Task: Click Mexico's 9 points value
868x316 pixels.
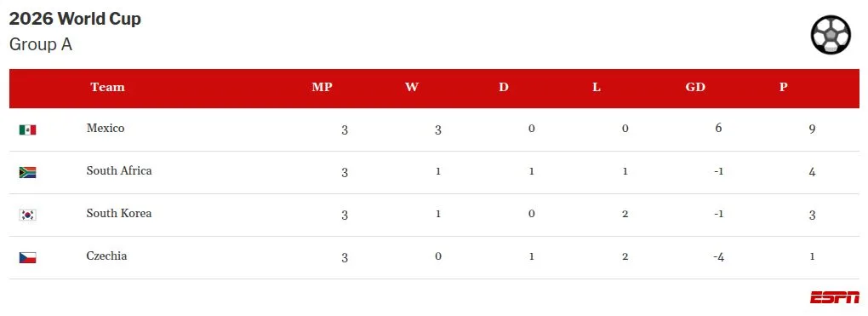Action: click(x=812, y=129)
